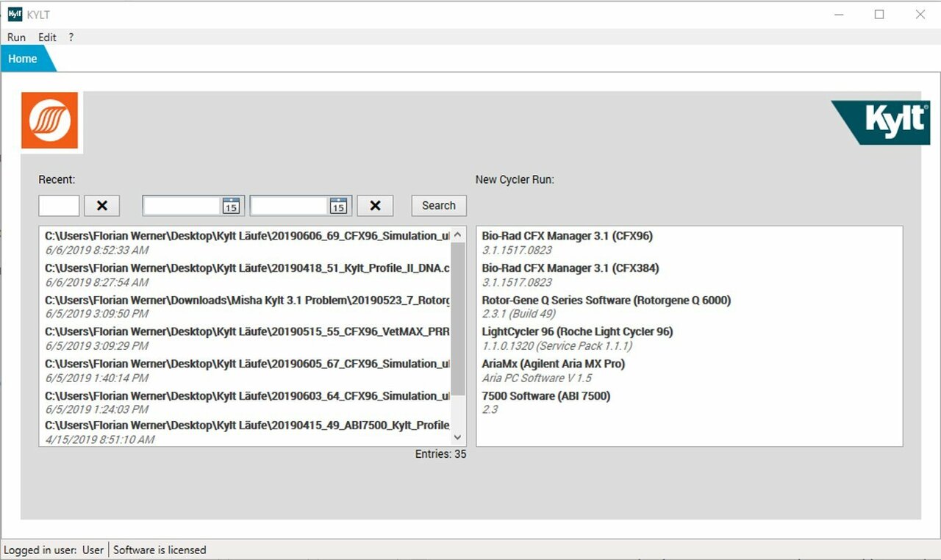
Task: Click the orange company logo icon
Action: [49, 121]
